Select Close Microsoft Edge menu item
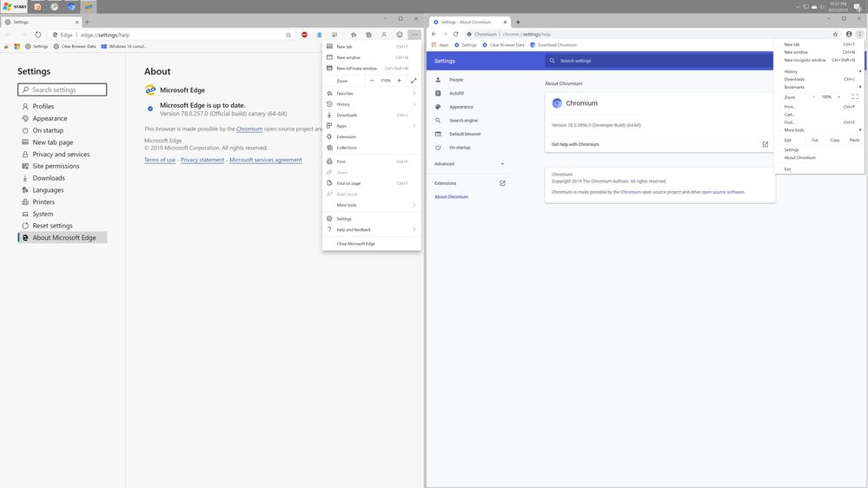The width and height of the screenshot is (868, 488). click(x=372, y=243)
